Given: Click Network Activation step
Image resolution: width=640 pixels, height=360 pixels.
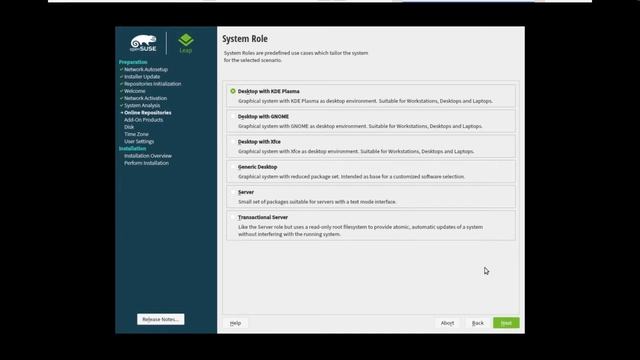Looking at the screenshot, I should click(145, 98).
